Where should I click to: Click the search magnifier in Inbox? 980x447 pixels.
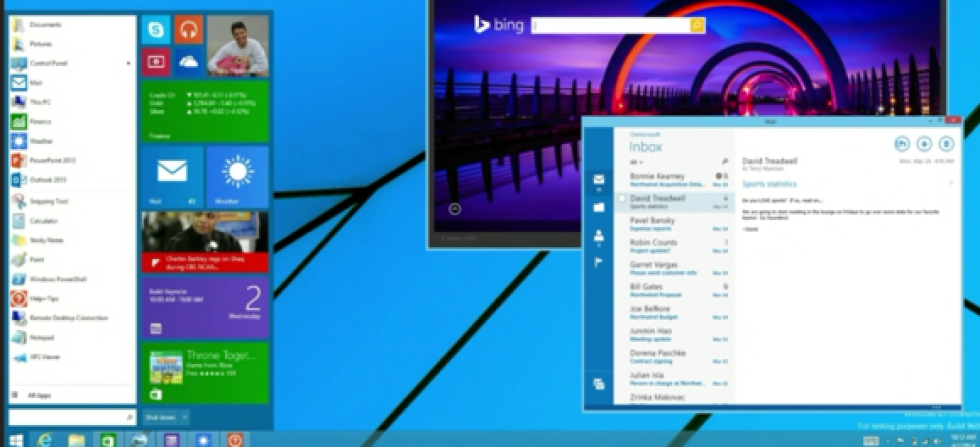pyautogui.click(x=725, y=160)
